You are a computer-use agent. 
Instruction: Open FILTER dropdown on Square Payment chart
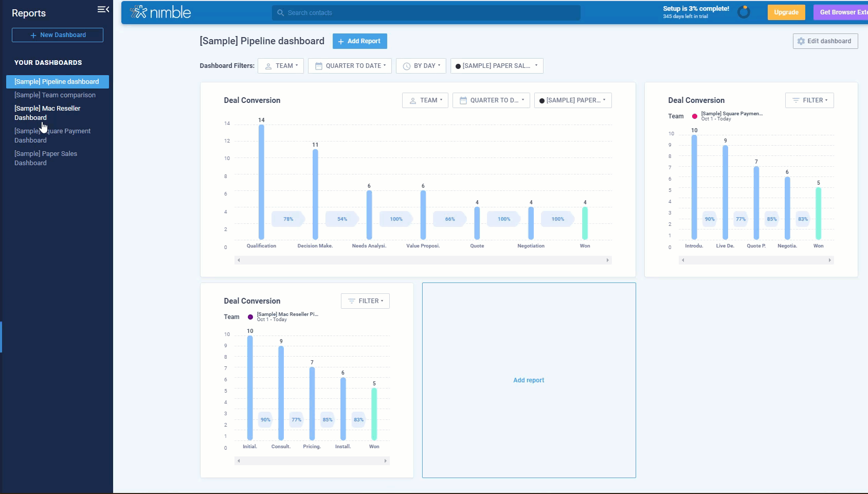(x=809, y=100)
